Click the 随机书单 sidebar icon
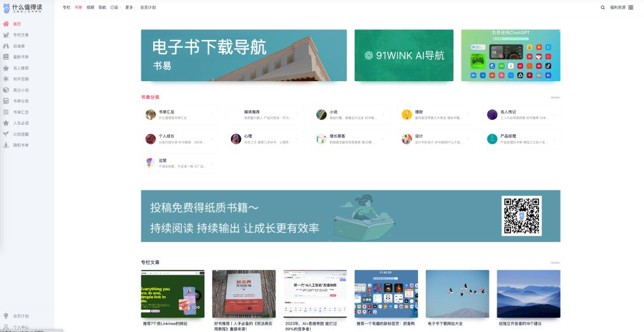 [6, 145]
